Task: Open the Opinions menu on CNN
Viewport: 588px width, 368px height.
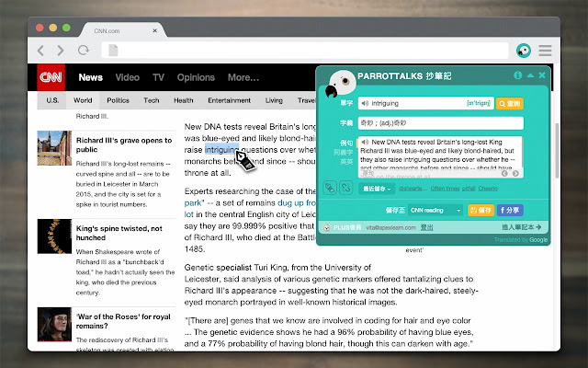Action: pyautogui.click(x=196, y=77)
